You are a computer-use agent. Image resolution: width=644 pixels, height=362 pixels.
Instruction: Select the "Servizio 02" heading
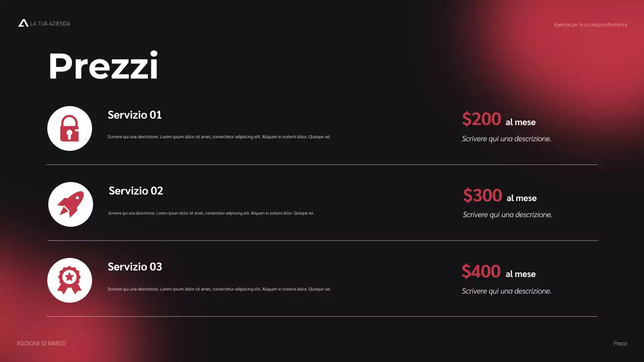pos(136,191)
